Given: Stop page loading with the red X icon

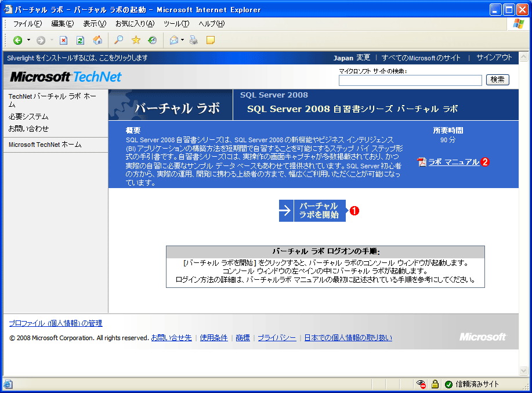Looking at the screenshot, I should (x=63, y=41).
